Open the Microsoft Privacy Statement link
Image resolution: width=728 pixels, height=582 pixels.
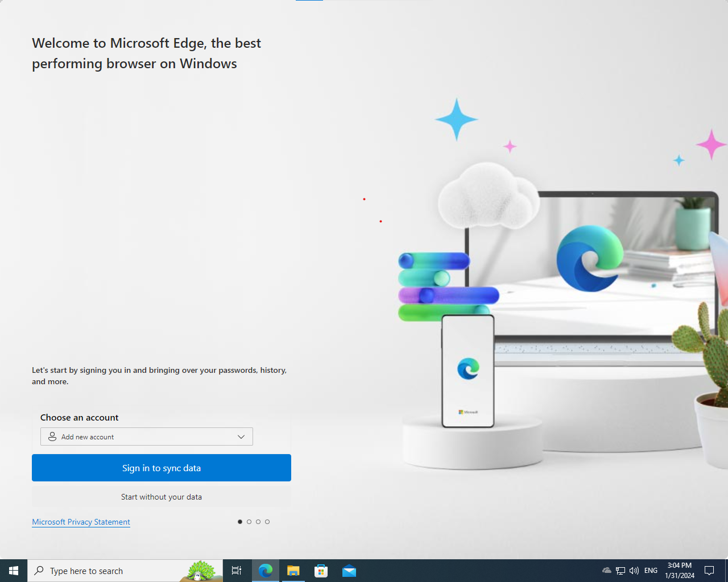pos(81,522)
